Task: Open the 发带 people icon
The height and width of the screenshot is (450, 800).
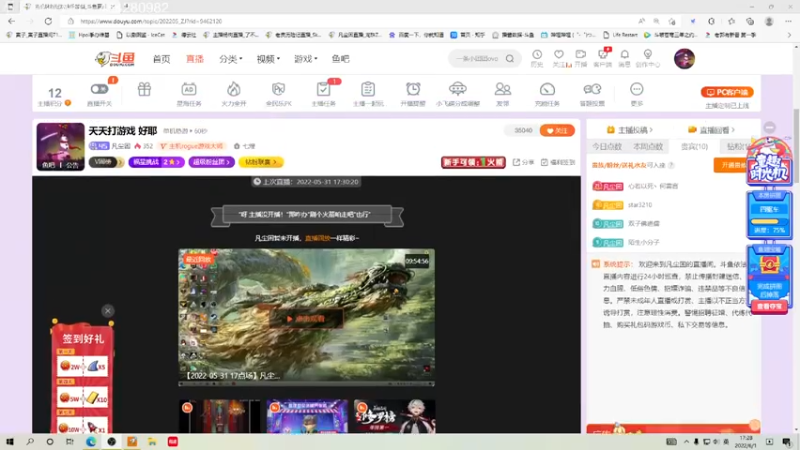Action: pyautogui.click(x=503, y=89)
